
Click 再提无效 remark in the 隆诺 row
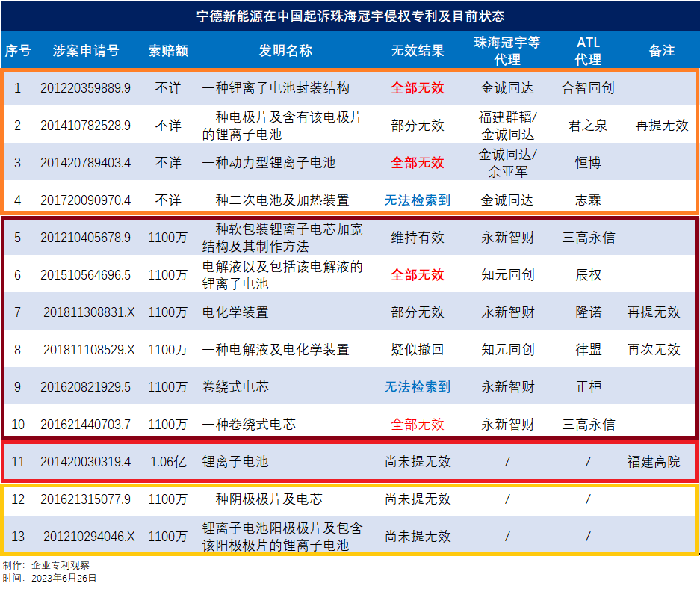pos(654,312)
